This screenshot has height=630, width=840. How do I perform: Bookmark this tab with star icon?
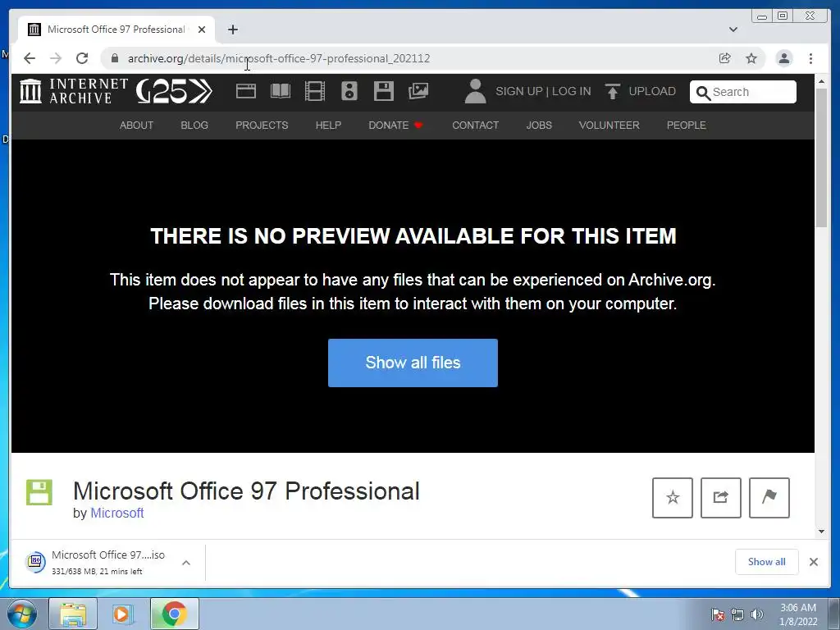tap(751, 58)
